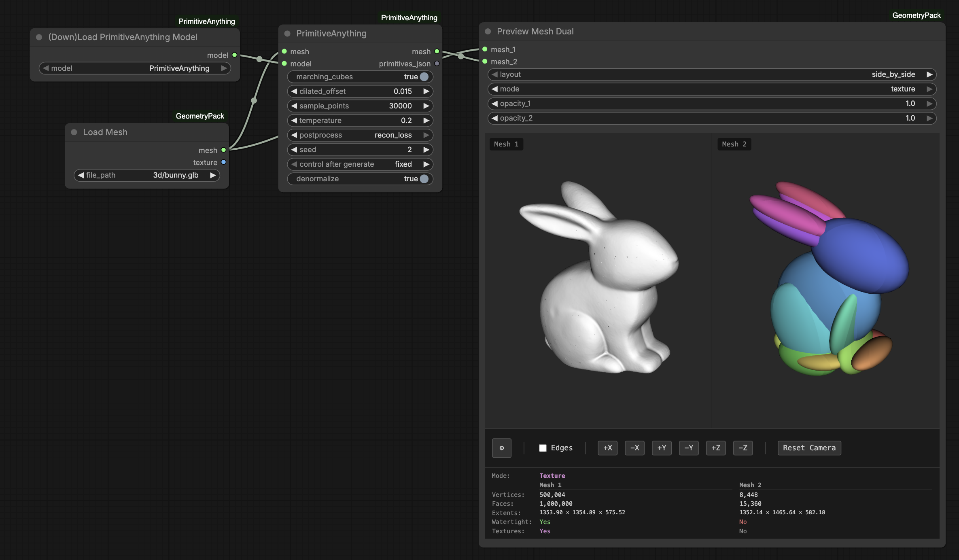959x560 pixels.
Task: Decrement the seed value with left arrow
Action: coord(294,150)
